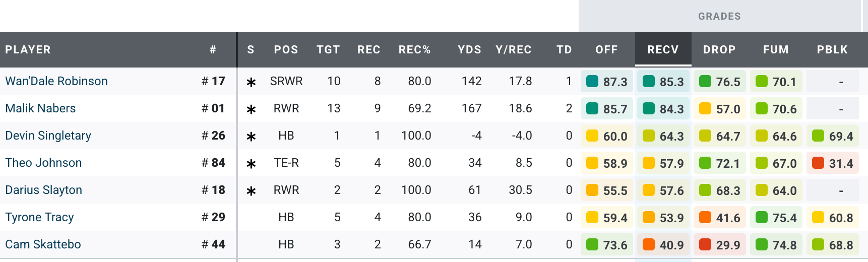Sort by the RECV grade column header
Viewport: 868px width, 262px height.
(663, 49)
